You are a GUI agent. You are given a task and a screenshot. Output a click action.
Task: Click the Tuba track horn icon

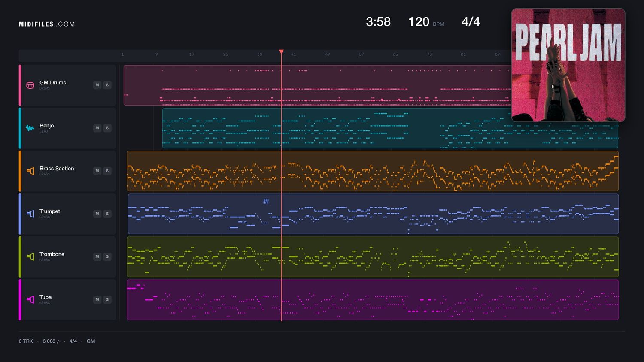[30, 300]
